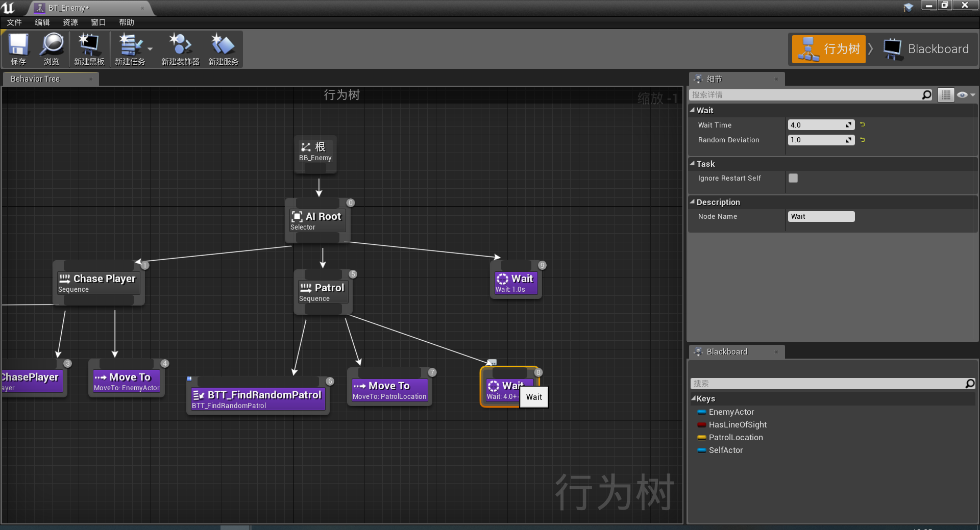980x530 pixels.
Task: Click the Random Deviation spin arrow
Action: click(849, 140)
